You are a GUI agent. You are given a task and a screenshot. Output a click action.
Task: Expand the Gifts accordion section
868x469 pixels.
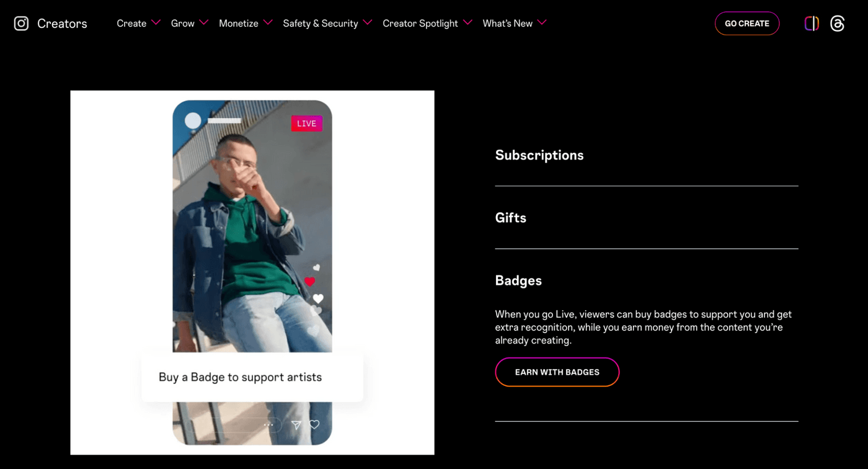[x=511, y=218]
